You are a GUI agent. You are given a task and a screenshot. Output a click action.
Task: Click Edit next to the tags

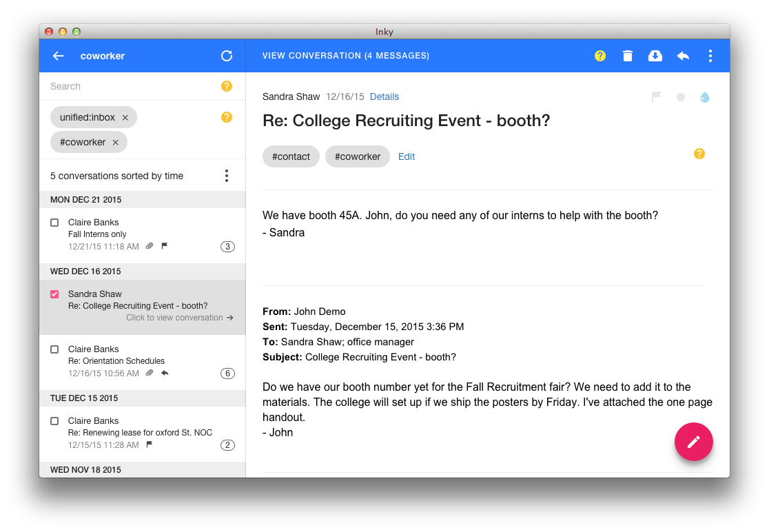click(407, 156)
